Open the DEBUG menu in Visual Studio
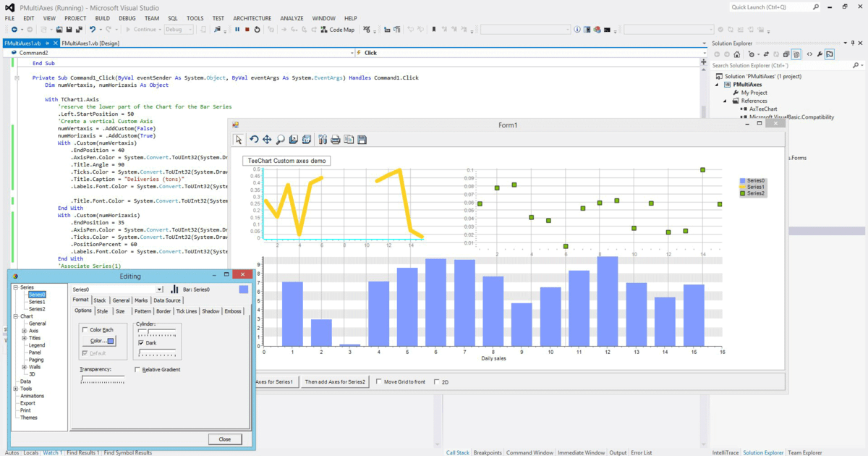Screen dimensions: 868x456 127,18
